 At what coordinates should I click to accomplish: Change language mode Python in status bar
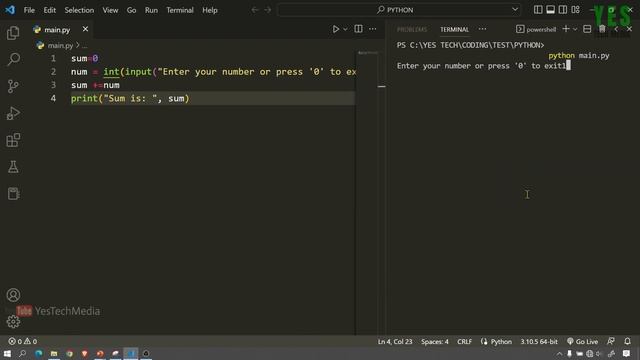[x=501, y=342]
